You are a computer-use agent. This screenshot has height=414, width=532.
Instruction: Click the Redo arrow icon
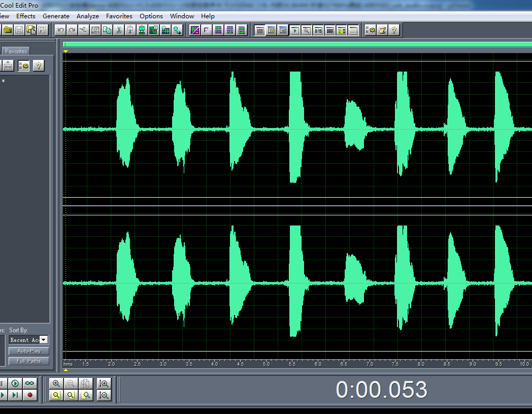point(72,30)
